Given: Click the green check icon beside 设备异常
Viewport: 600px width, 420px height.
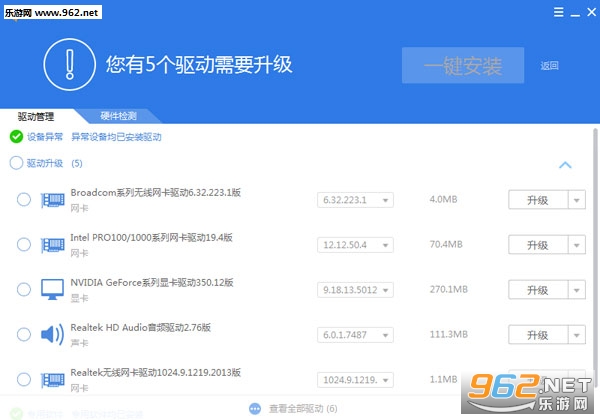Looking at the screenshot, I should (x=16, y=137).
